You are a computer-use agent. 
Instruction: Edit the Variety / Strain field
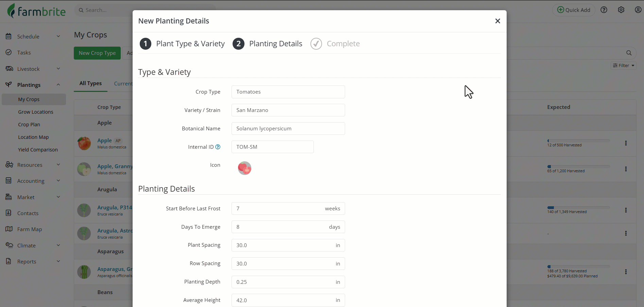[x=288, y=110]
